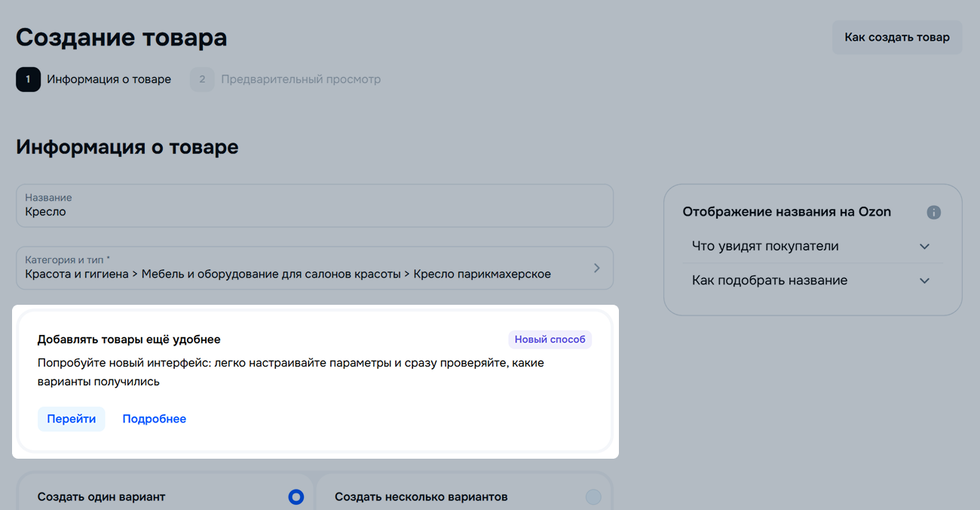Click the Что увидят покупатели label
Image resolution: width=980 pixels, height=510 pixels.
click(764, 247)
